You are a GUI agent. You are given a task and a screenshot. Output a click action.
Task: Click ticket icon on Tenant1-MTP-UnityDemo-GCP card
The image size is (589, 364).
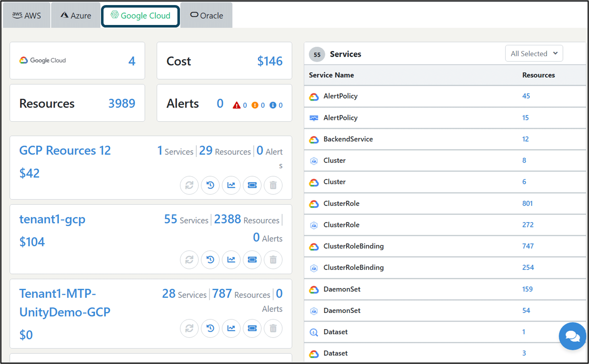(x=252, y=329)
